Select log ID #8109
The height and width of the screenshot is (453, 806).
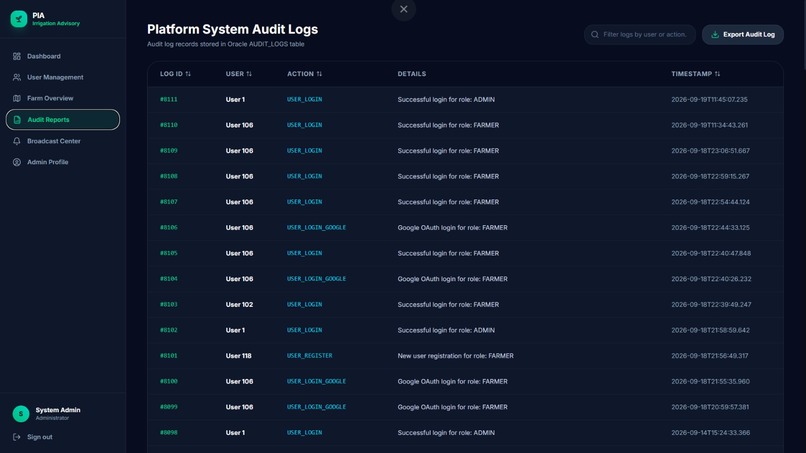click(x=169, y=151)
